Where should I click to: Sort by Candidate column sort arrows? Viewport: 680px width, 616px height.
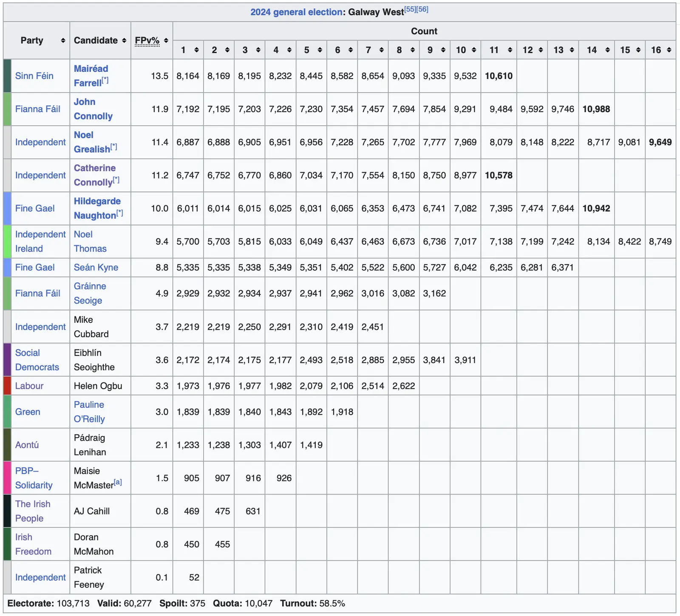124,40
